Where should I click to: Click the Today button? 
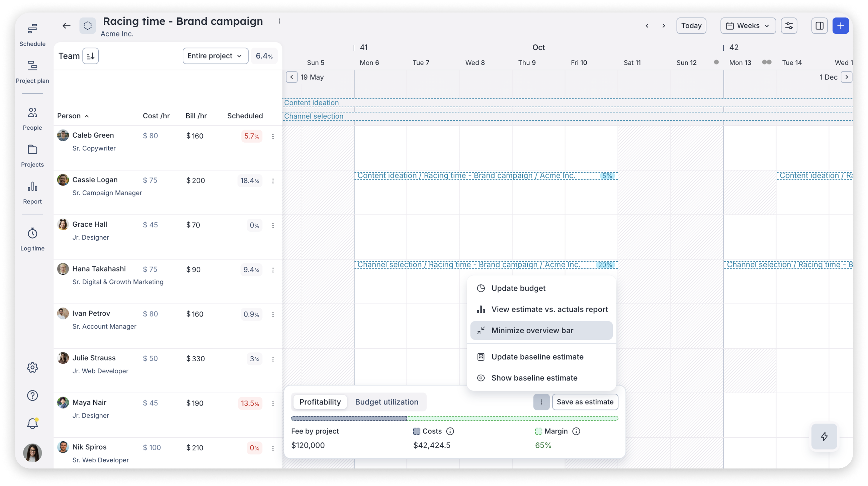(x=691, y=25)
